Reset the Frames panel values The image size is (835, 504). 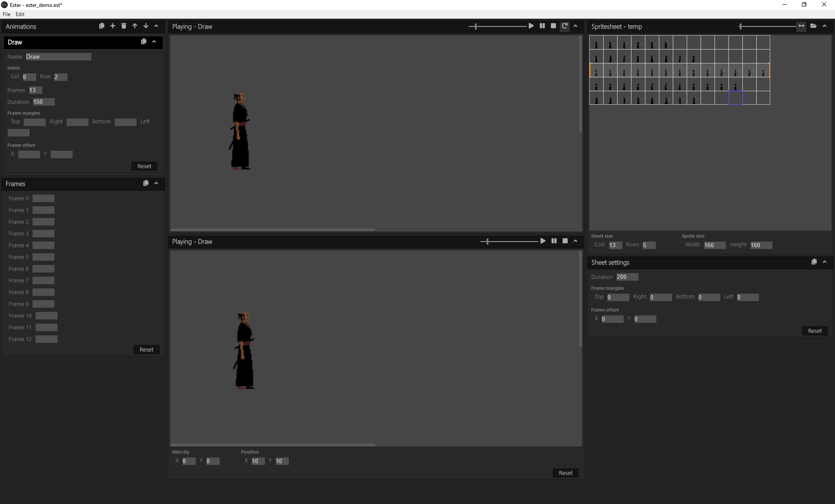click(147, 349)
